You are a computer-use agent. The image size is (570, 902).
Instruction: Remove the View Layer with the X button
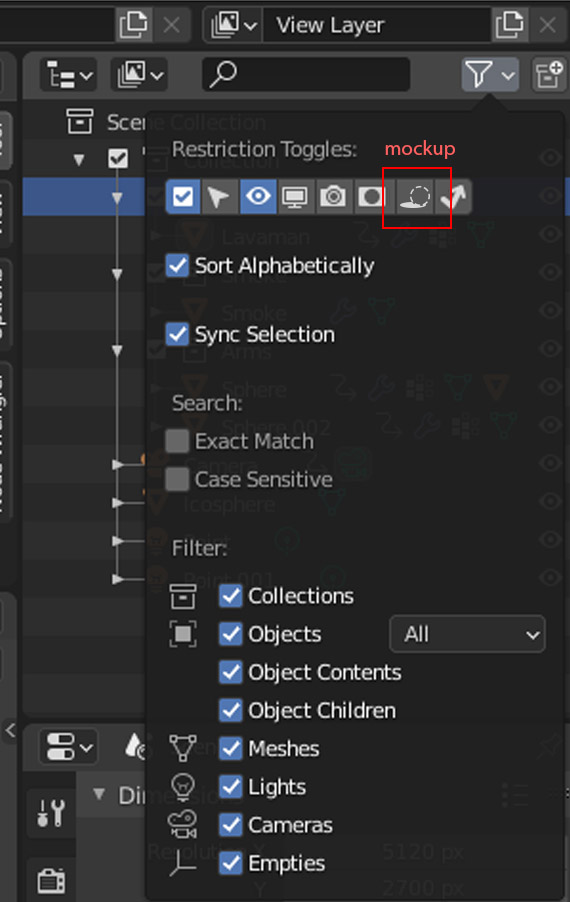(547, 25)
